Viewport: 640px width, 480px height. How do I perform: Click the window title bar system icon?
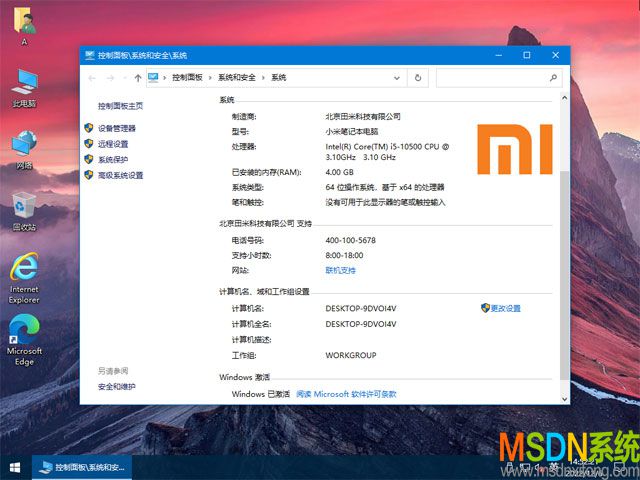(90, 56)
